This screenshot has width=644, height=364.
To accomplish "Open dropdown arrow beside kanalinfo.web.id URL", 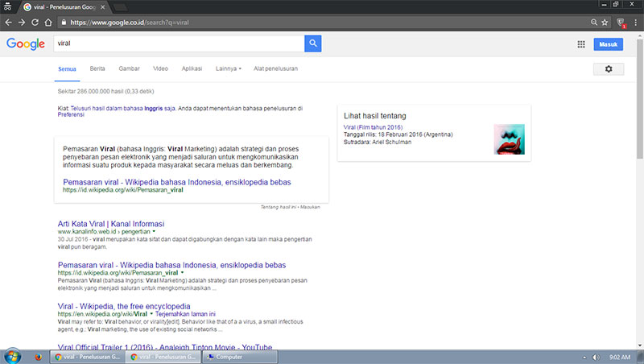I will tap(154, 231).
